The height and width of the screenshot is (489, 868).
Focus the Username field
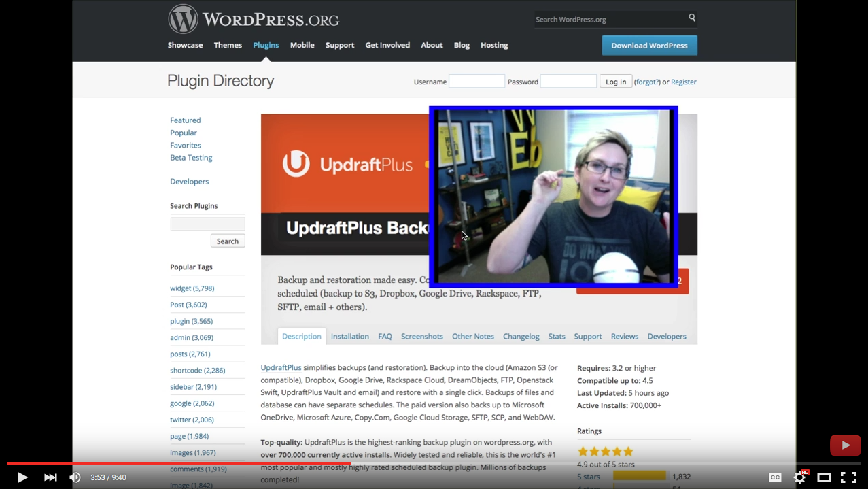tap(476, 81)
